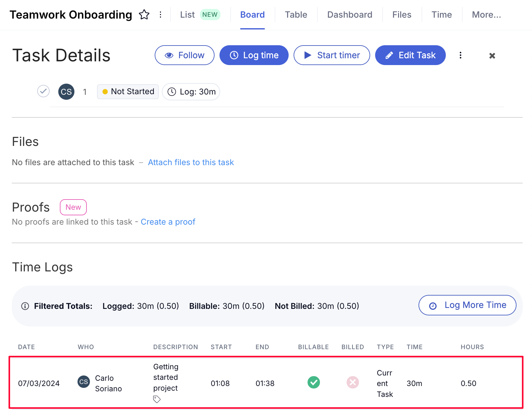This screenshot has width=532, height=417.
Task: Mark task complete with checkmark circle
Action: pos(43,91)
